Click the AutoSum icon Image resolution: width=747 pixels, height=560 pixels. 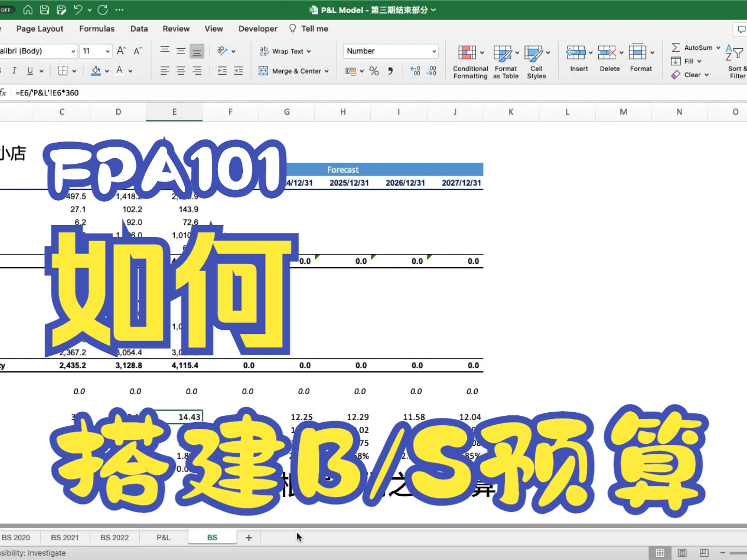675,47
